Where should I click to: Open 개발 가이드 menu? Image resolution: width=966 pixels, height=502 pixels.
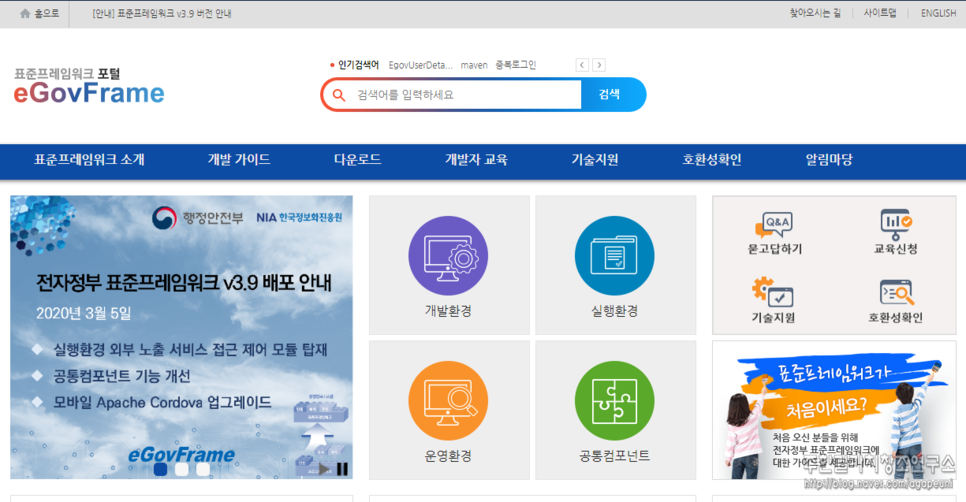(239, 160)
